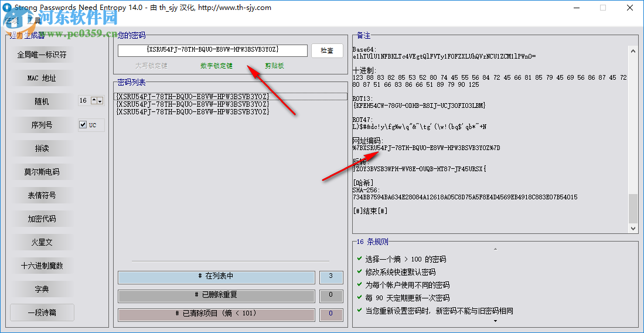Viewport: 644px width, 333px height.
Task: Click the 反转 value }ZOY3BVSB3WPH...
Action: tap(419, 169)
